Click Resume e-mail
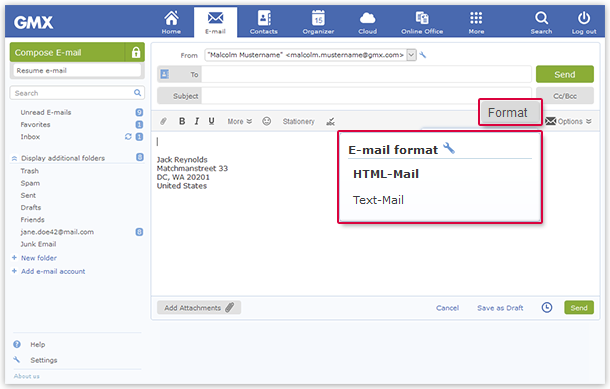 (77, 70)
